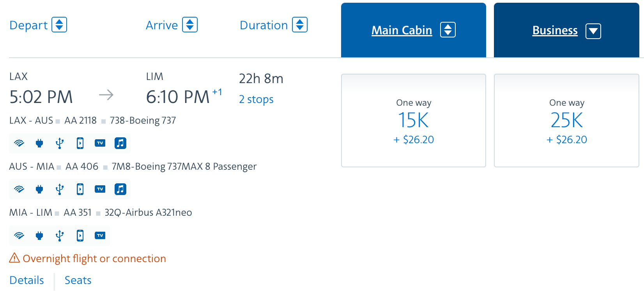This screenshot has height=291, width=644.
Task: Open the Business cabin dropdown arrow
Action: [x=593, y=32]
